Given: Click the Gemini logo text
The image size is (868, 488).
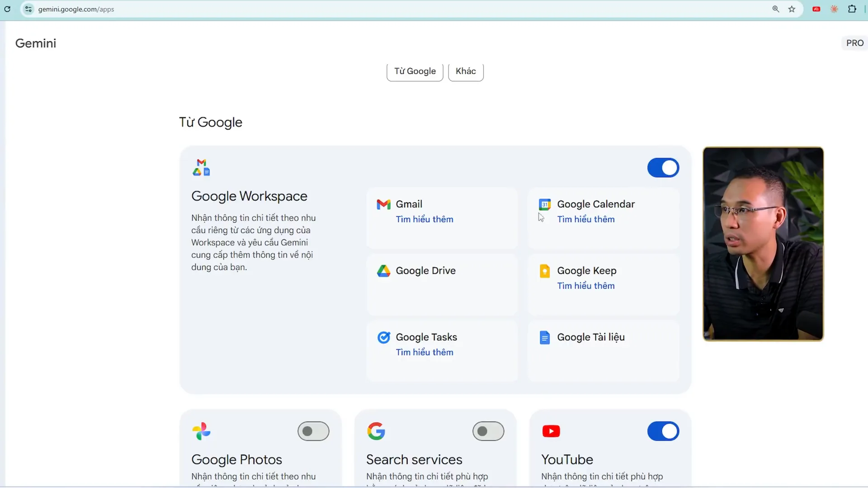Looking at the screenshot, I should (x=36, y=43).
